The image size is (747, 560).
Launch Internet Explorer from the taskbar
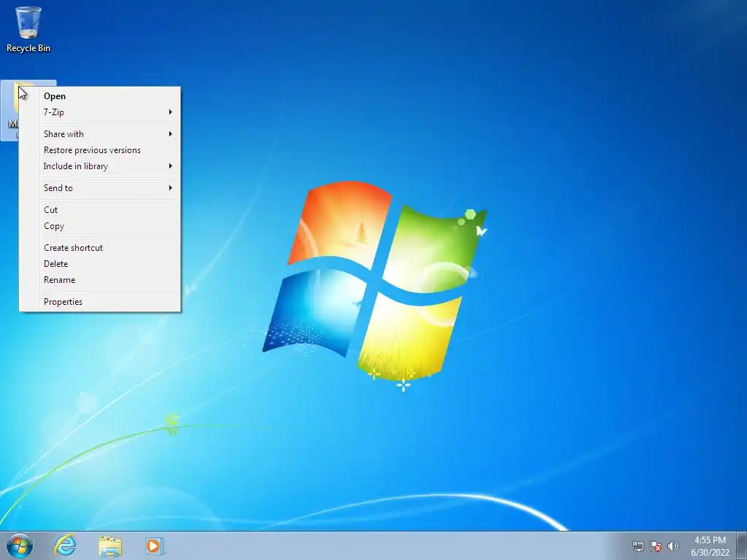[65, 545]
